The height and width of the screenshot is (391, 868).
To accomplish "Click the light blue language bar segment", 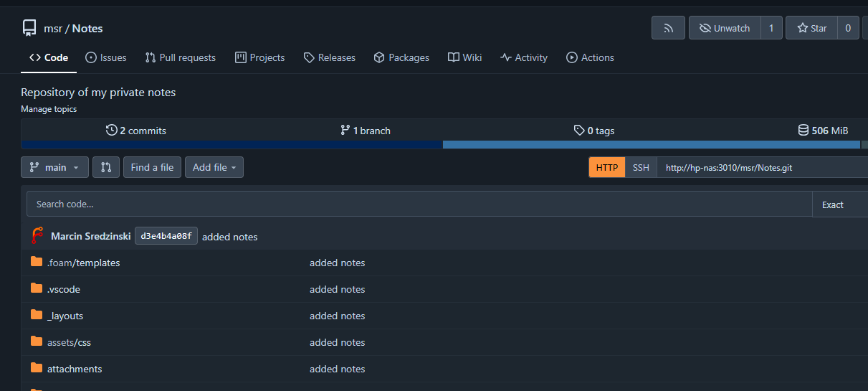I will [652, 145].
